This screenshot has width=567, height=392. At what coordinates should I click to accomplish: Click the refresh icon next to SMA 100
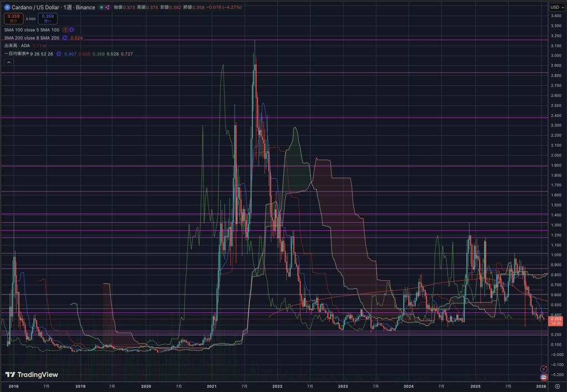[x=71, y=29]
